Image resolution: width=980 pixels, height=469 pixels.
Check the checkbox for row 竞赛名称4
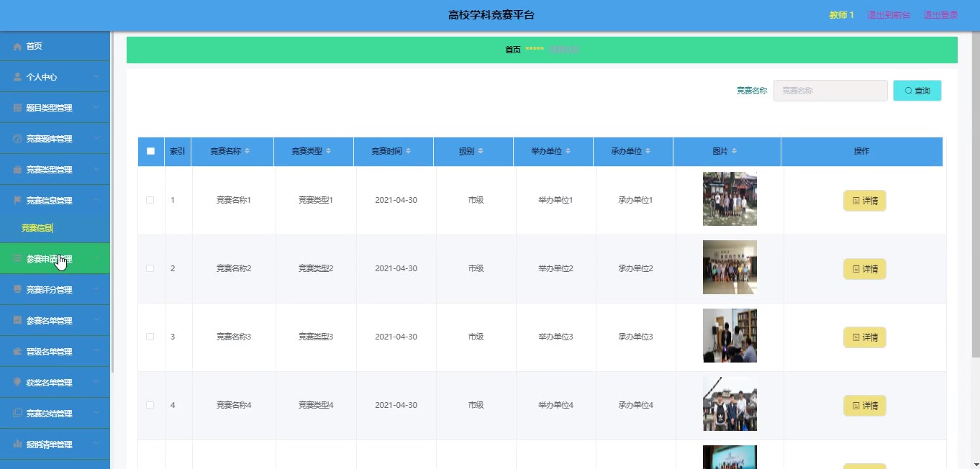point(150,405)
